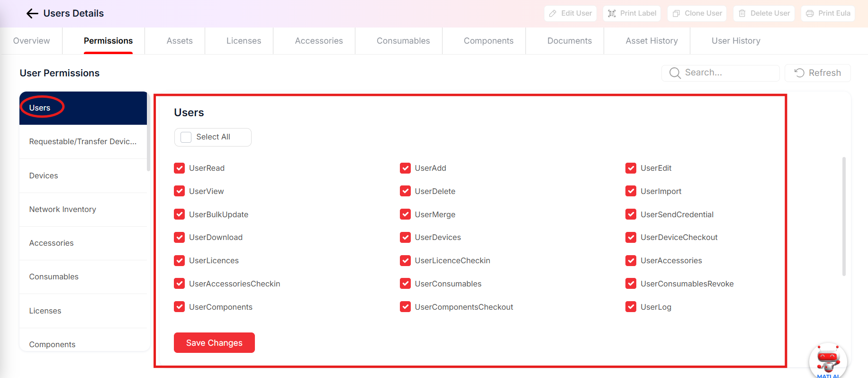The image size is (868, 378).
Task: Select Accessories in the permission sidebar
Action: click(83, 243)
